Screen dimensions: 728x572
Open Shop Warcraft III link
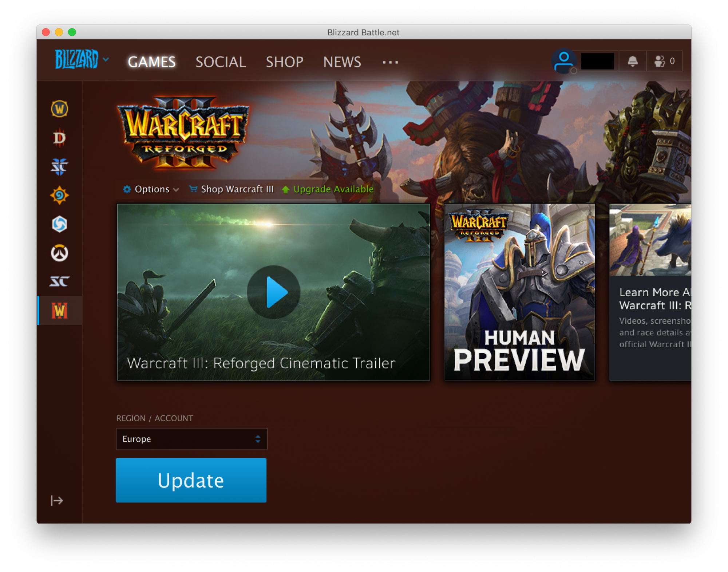232,189
